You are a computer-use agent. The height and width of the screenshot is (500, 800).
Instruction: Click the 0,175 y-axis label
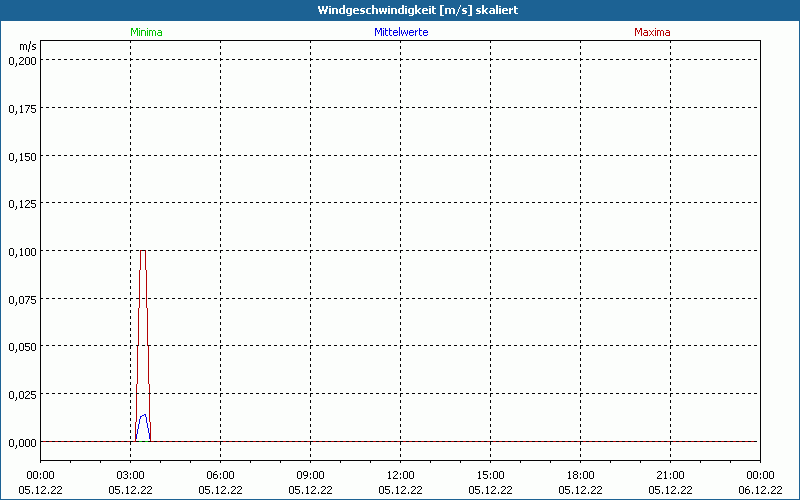[22, 109]
